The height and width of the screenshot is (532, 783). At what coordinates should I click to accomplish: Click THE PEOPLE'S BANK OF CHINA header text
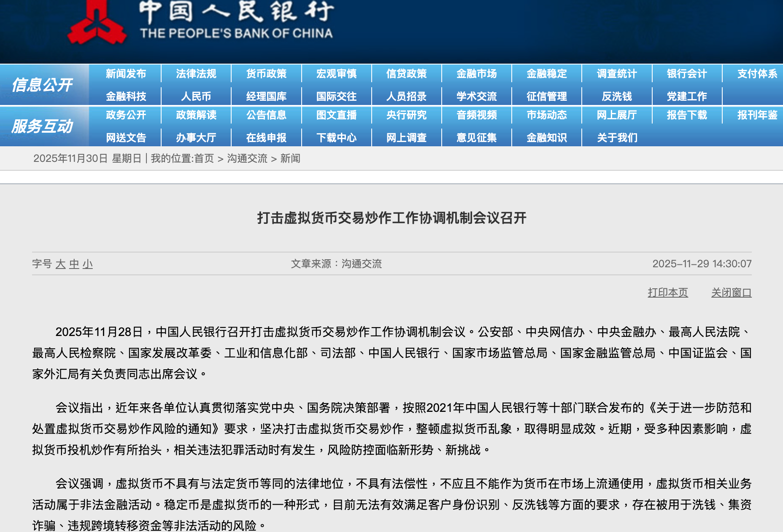(x=236, y=33)
